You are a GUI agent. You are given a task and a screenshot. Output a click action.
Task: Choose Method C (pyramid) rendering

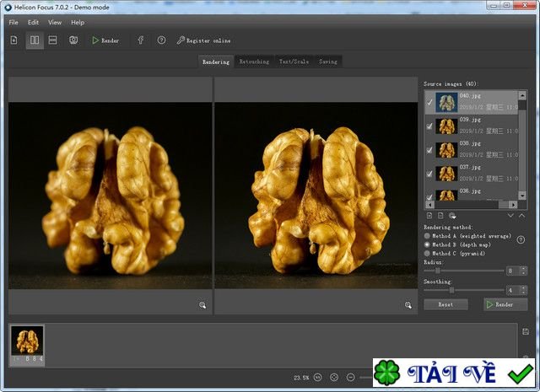427,253
